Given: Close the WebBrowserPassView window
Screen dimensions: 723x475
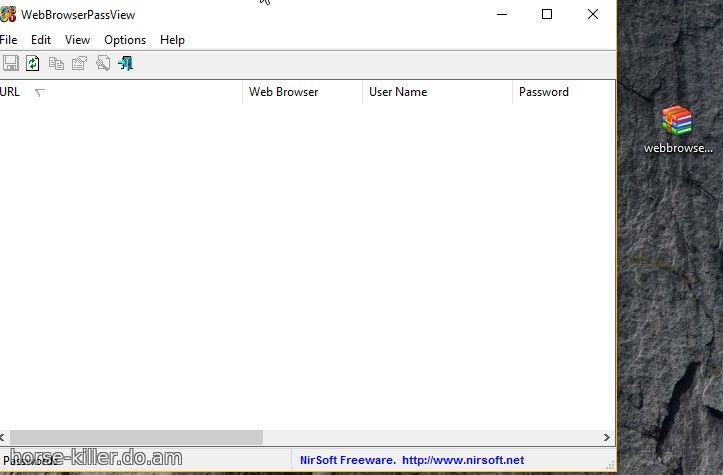Looking at the screenshot, I should point(593,14).
